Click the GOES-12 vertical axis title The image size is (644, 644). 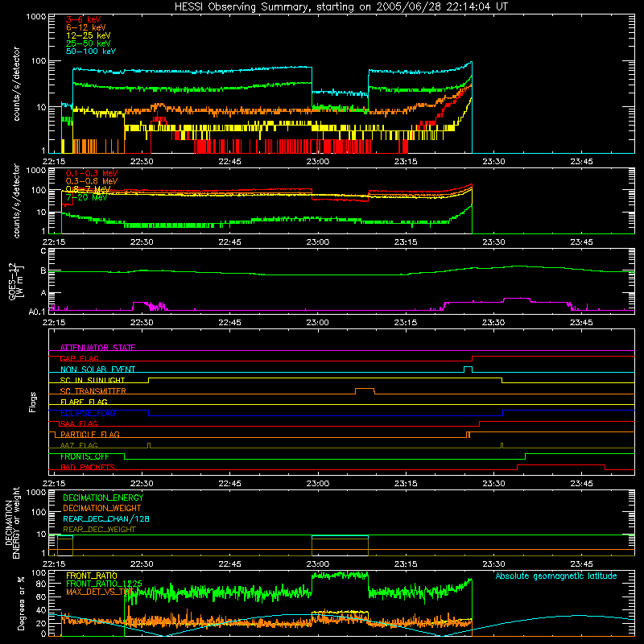pos(16,281)
